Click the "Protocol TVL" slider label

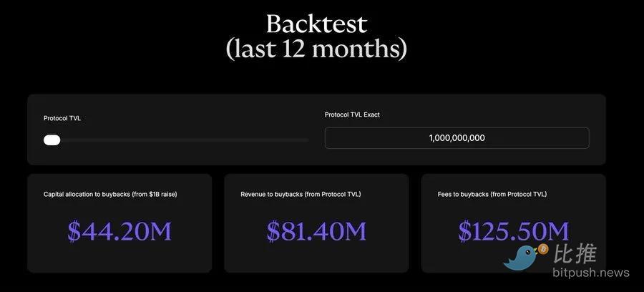(62, 118)
